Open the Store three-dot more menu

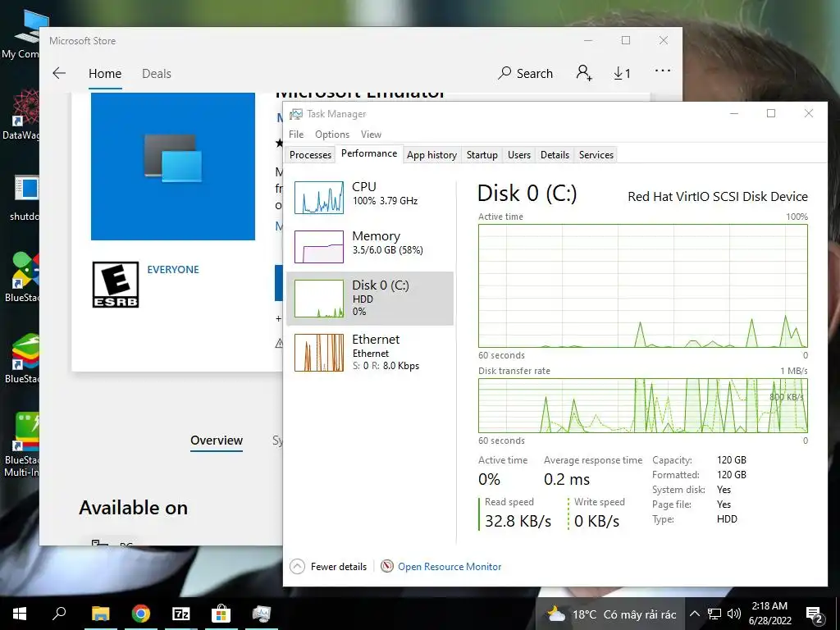coord(663,71)
